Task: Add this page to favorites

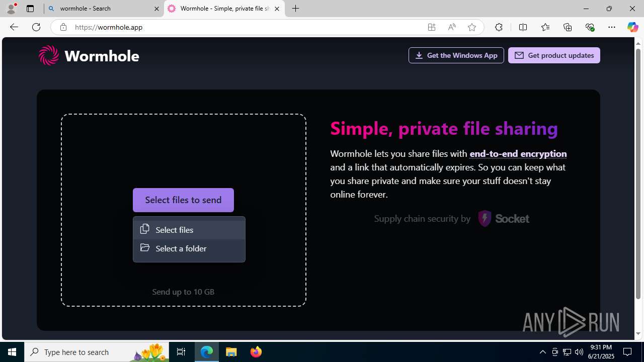Action: pyautogui.click(x=472, y=27)
